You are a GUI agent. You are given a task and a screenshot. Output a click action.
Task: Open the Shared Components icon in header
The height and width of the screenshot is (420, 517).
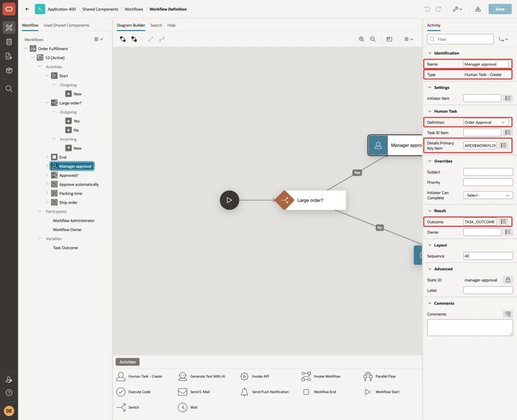[x=478, y=9]
